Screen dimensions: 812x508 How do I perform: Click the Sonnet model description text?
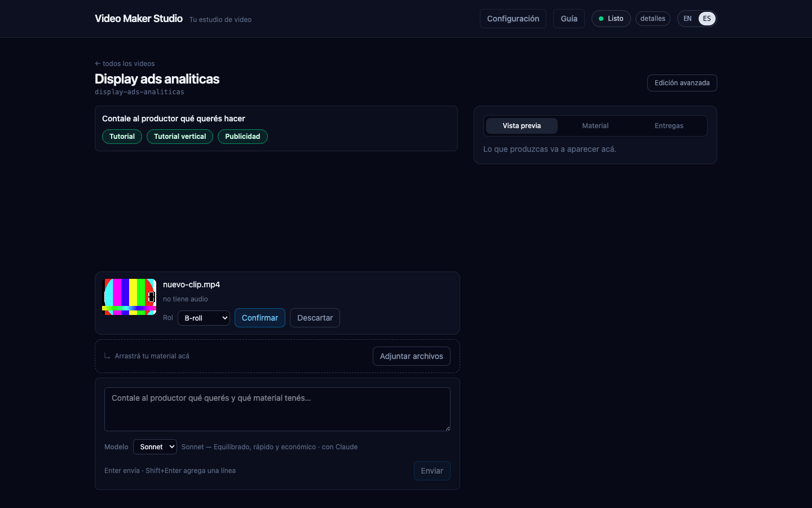pyautogui.click(x=270, y=447)
